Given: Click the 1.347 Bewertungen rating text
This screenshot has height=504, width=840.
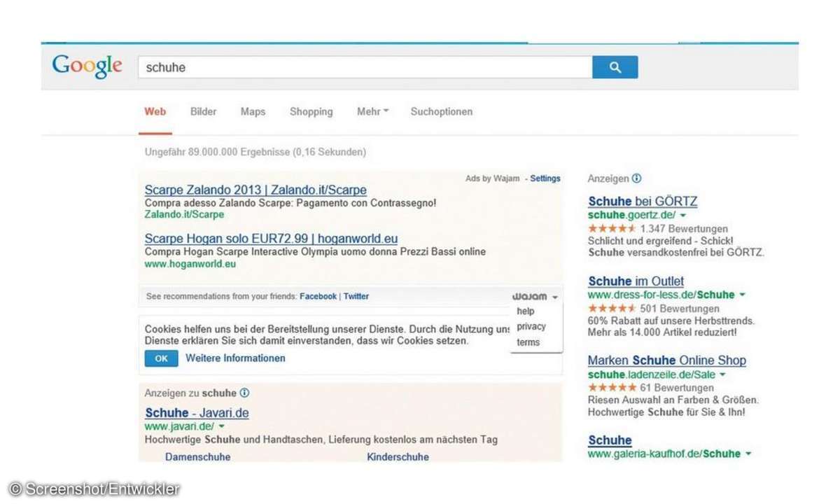Looking at the screenshot, I should 684,229.
